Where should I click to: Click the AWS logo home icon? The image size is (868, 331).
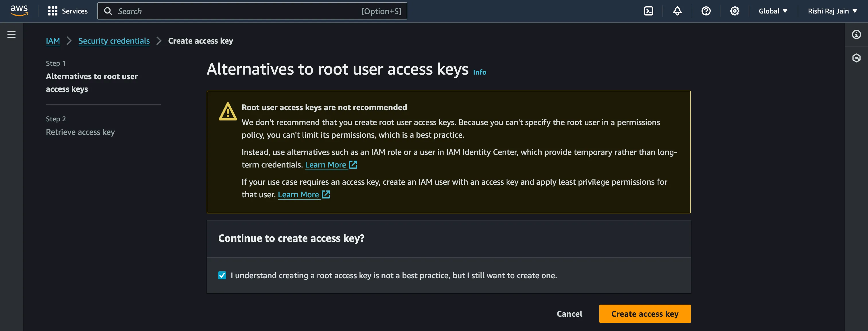(19, 11)
